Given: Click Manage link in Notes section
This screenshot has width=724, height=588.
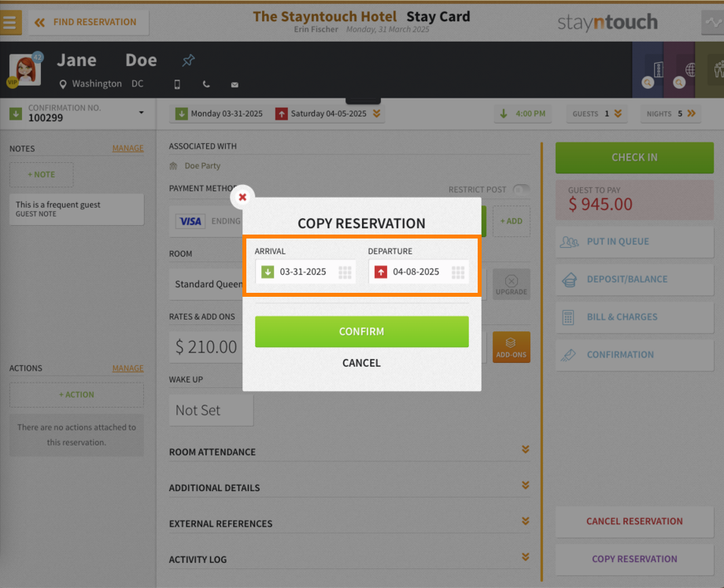Looking at the screenshot, I should pos(128,148).
